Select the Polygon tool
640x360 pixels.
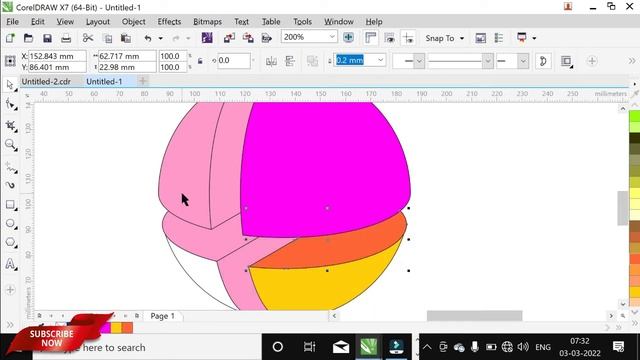[x=10, y=242]
